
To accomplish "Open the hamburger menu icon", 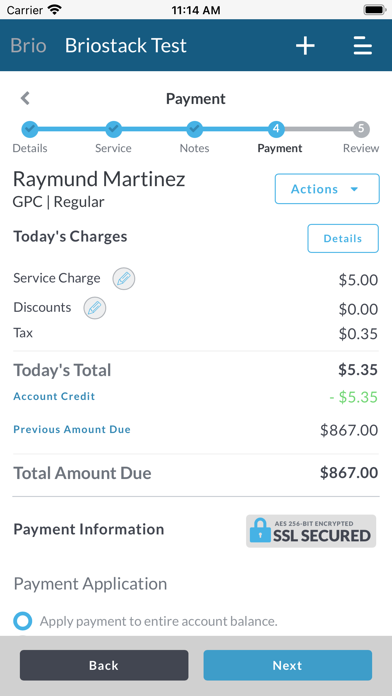I will (362, 46).
